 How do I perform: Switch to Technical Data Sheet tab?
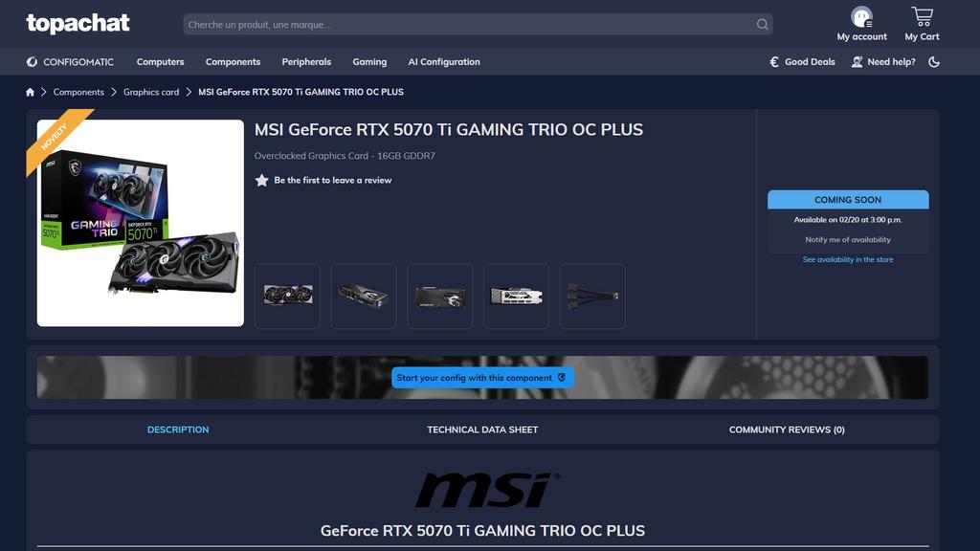click(x=482, y=430)
